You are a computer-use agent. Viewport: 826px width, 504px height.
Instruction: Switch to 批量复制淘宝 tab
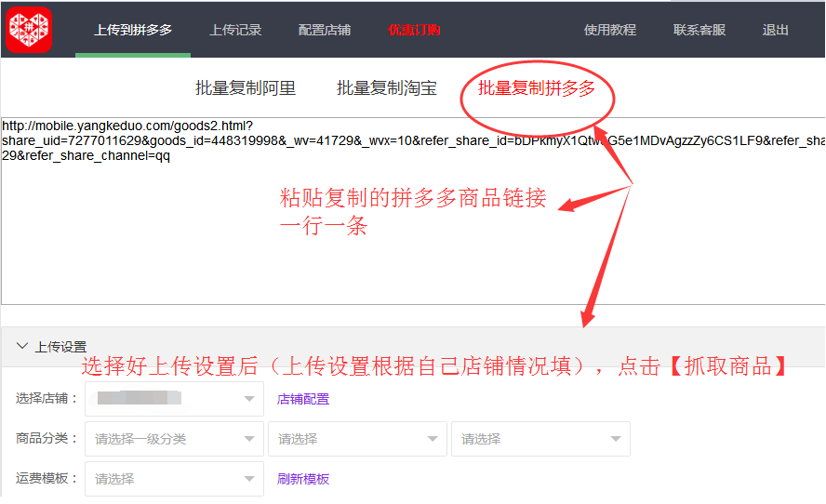(x=387, y=88)
